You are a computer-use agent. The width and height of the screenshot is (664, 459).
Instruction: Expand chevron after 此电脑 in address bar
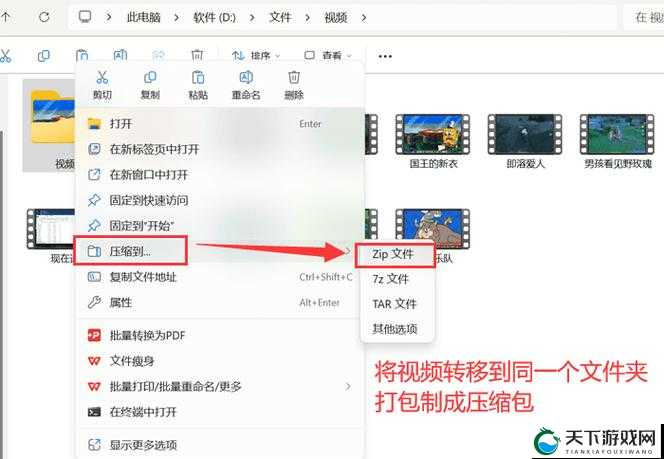(177, 17)
